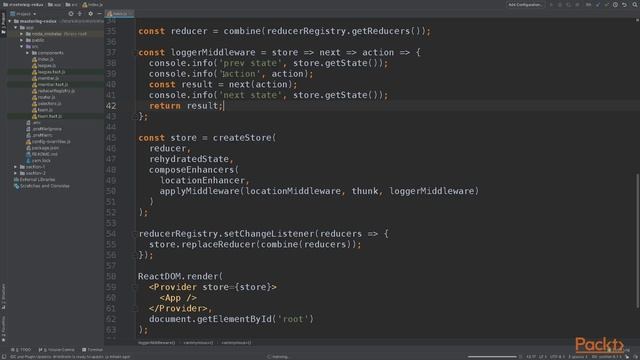Click the revert/undo arrow icon in top toolbar
This screenshot has height=360, width=640.
(x=624, y=4)
